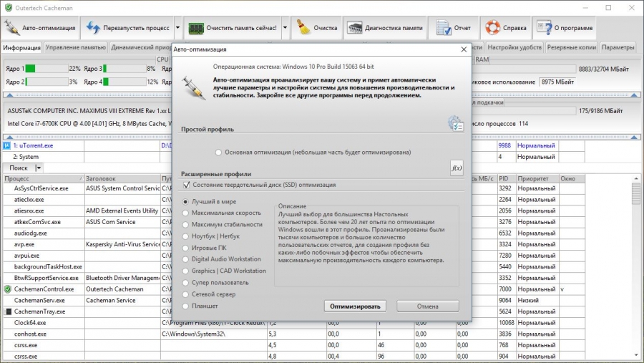Screen dimensions: 644x363
Task: Choose Максимум стабильности profile
Action: tap(185, 225)
